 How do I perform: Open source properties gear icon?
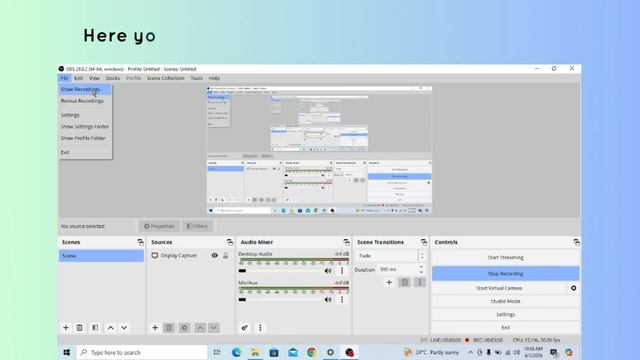point(184,328)
